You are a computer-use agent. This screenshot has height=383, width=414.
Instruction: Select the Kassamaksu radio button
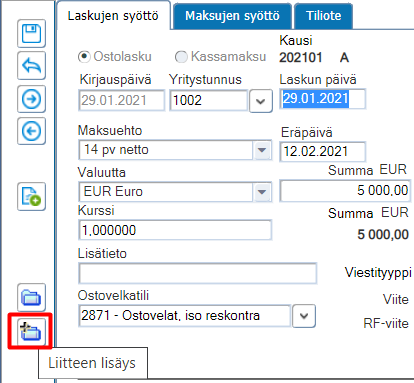(181, 57)
